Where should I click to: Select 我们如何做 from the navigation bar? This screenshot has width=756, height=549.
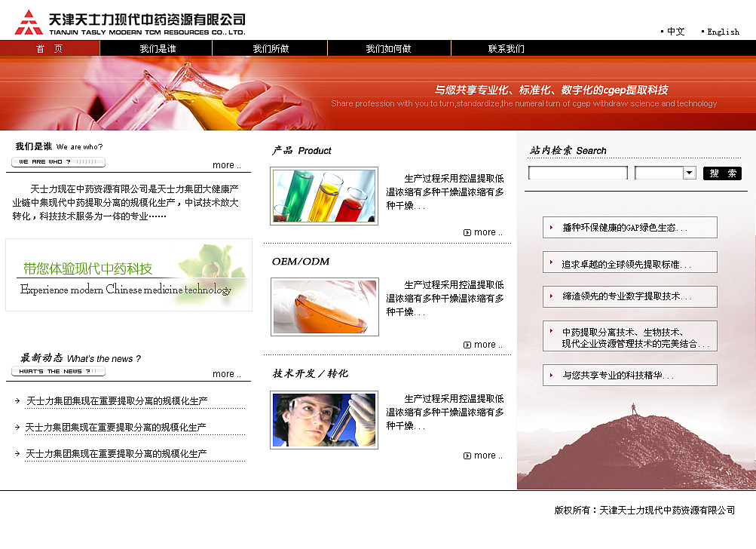[x=387, y=48]
